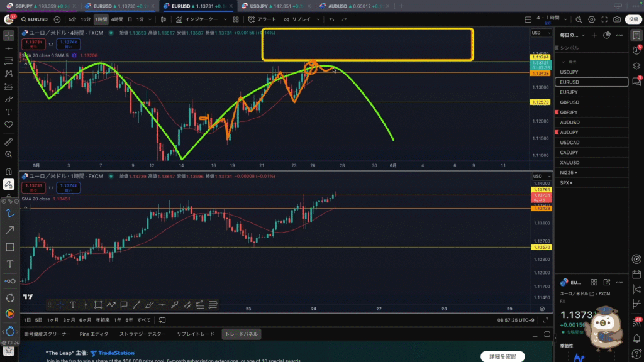Viewport: 644px width, 362px height.
Task: Click the 投稿 publish button
Action: (633, 19)
